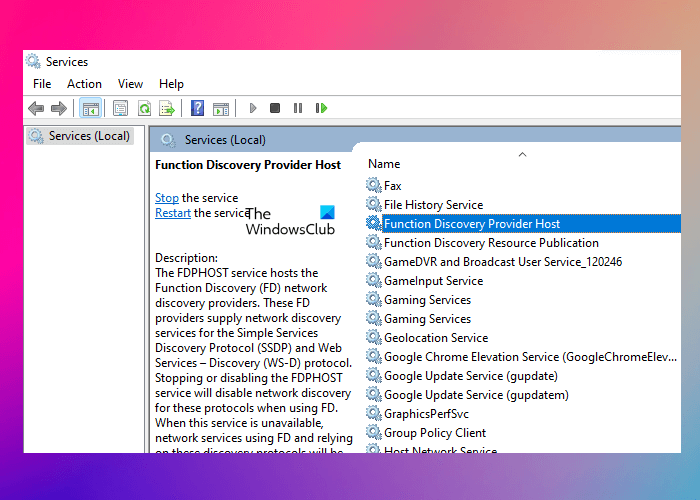
Task: Click the Back arrow toolbar icon
Action: tap(36, 108)
